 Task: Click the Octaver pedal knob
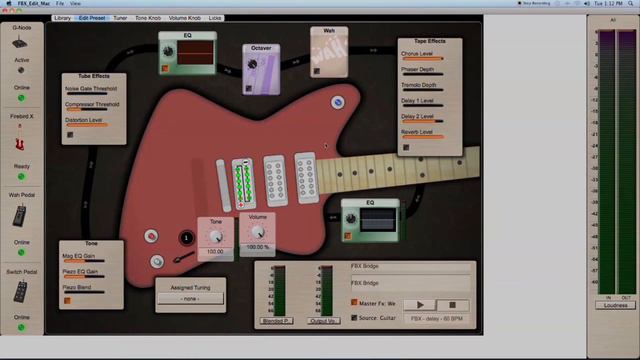253,64
